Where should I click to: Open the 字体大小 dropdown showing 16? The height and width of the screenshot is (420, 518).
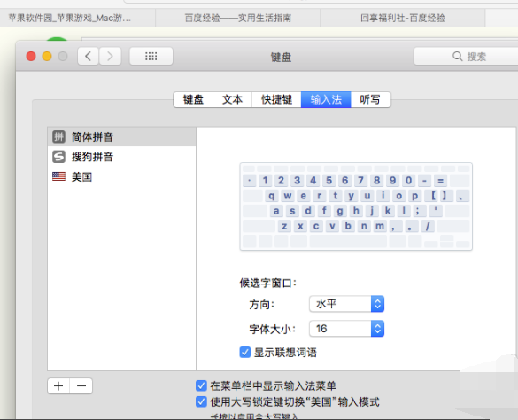[x=346, y=329]
